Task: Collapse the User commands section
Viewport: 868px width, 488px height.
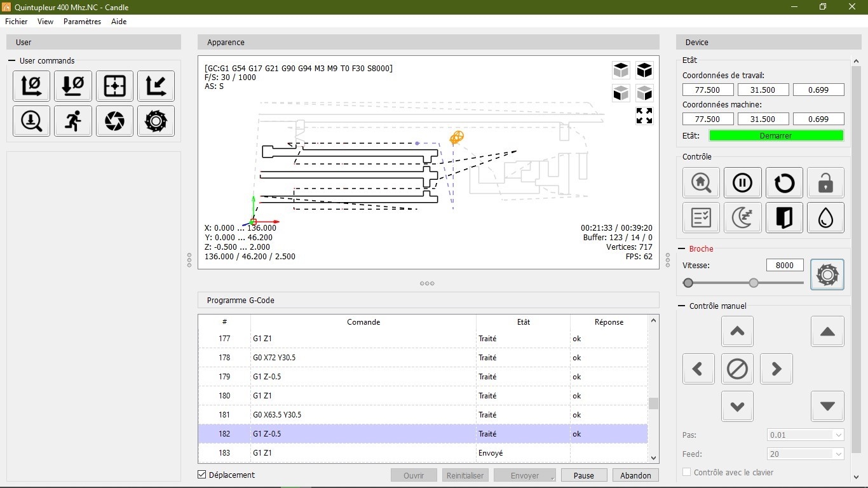Action: [x=11, y=61]
